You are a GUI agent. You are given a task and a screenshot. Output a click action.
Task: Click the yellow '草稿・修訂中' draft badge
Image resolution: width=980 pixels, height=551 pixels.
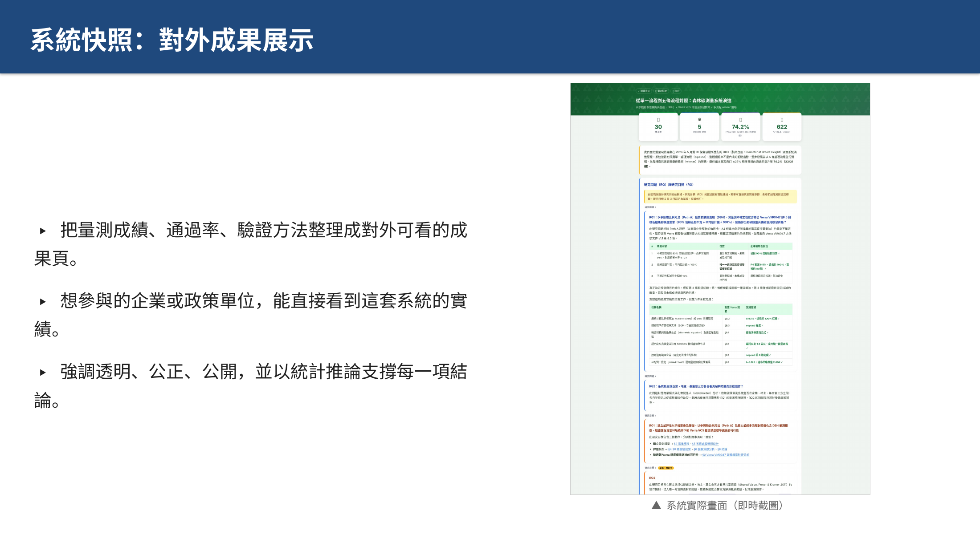tap(666, 468)
